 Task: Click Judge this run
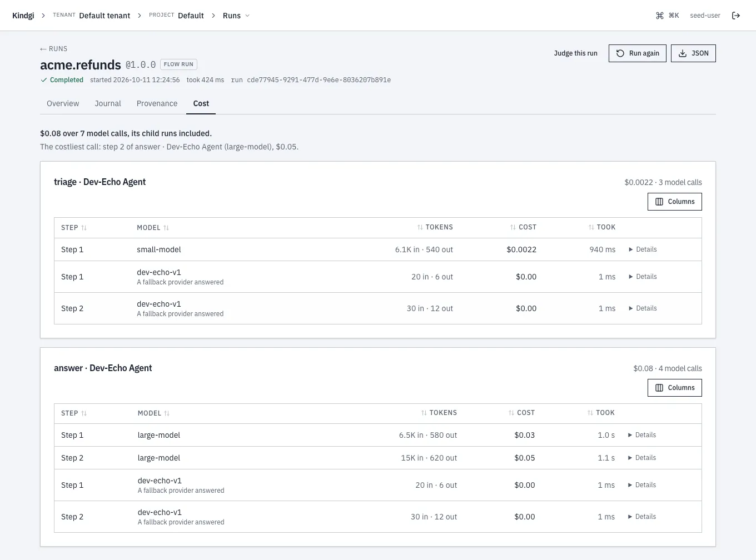(575, 53)
